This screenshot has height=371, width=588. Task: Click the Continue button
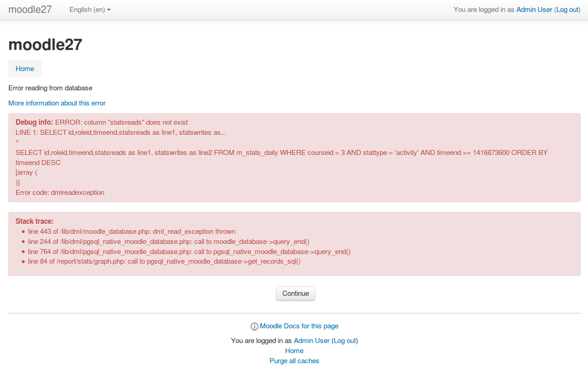(296, 293)
